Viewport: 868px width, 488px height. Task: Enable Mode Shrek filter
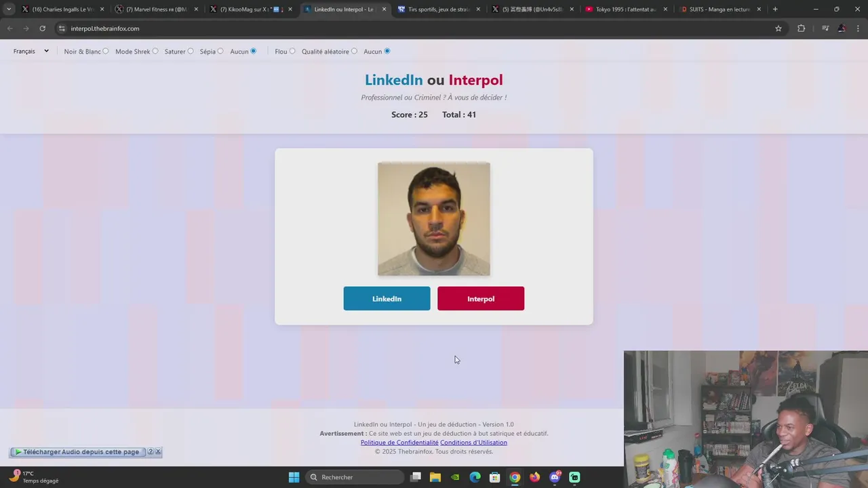tap(155, 52)
